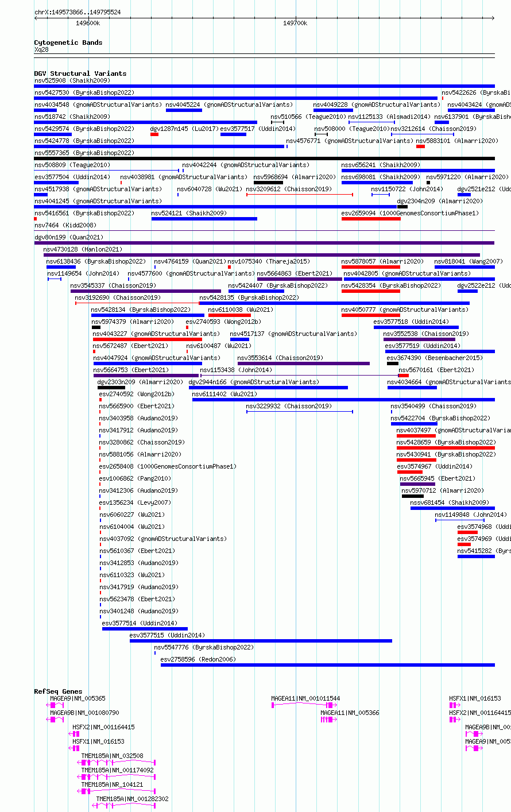Viewport: 511px width, 812px height.
Task: Open variant nsv3545337 (Chaisson2019)
Action: 113,285
